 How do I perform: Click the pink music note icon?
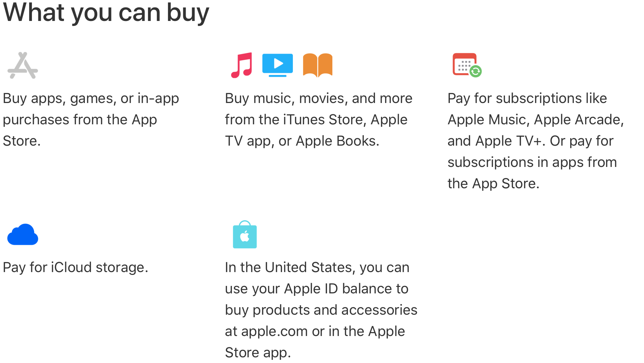242,65
